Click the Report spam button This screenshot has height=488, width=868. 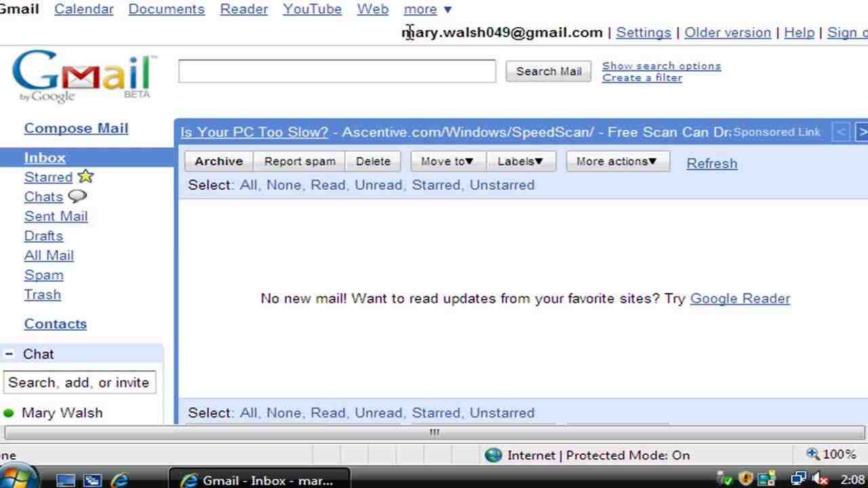300,161
